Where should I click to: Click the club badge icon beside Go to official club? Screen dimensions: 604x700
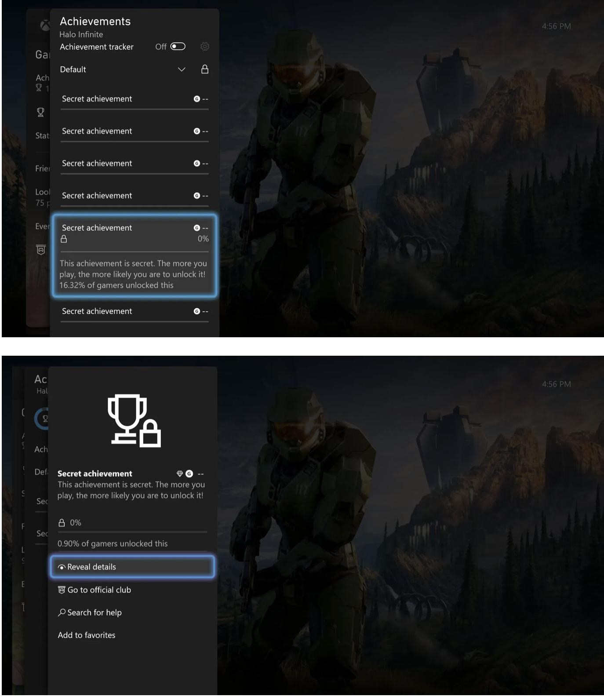coord(62,590)
